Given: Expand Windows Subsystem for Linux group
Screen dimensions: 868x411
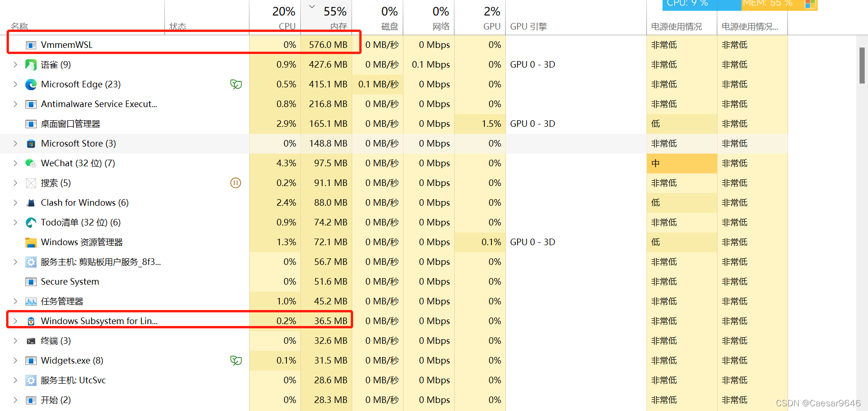Looking at the screenshot, I should pyautogui.click(x=15, y=321).
